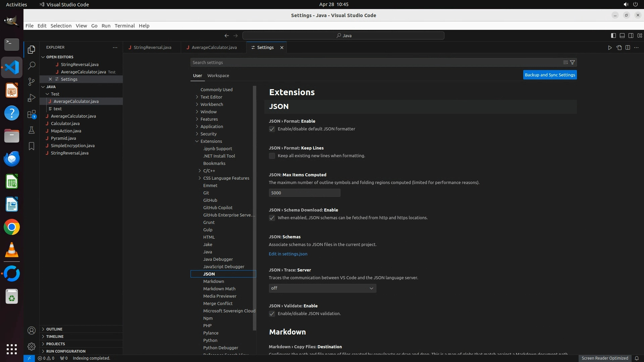644x362 pixels.
Task: Open the Manage gear icon
Action: tap(32, 346)
